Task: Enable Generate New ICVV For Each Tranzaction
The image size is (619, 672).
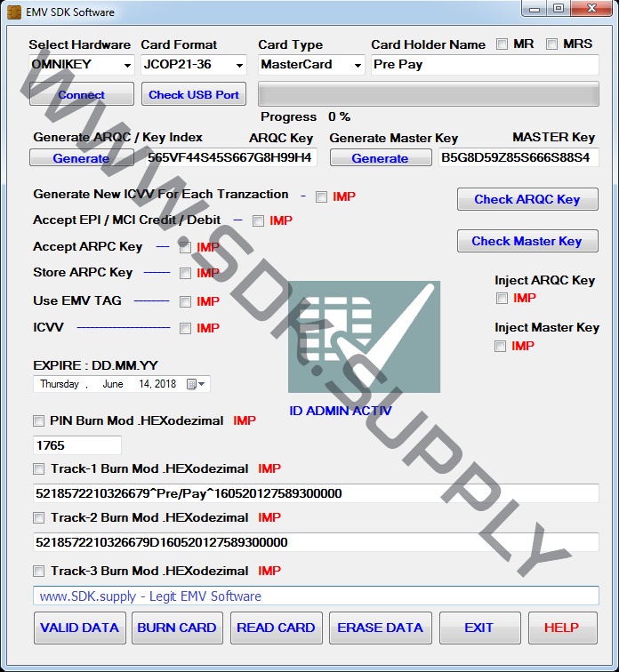Action: [321, 196]
